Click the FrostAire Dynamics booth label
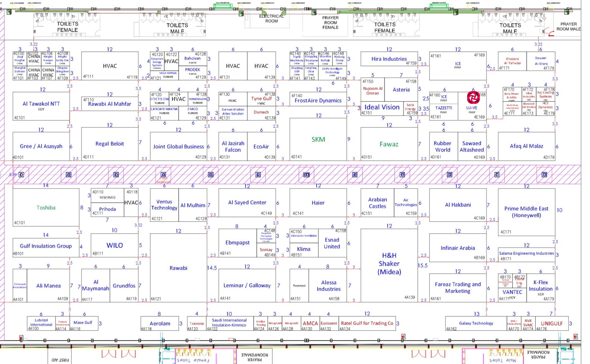This screenshot has height=364, width=590. pos(318,100)
